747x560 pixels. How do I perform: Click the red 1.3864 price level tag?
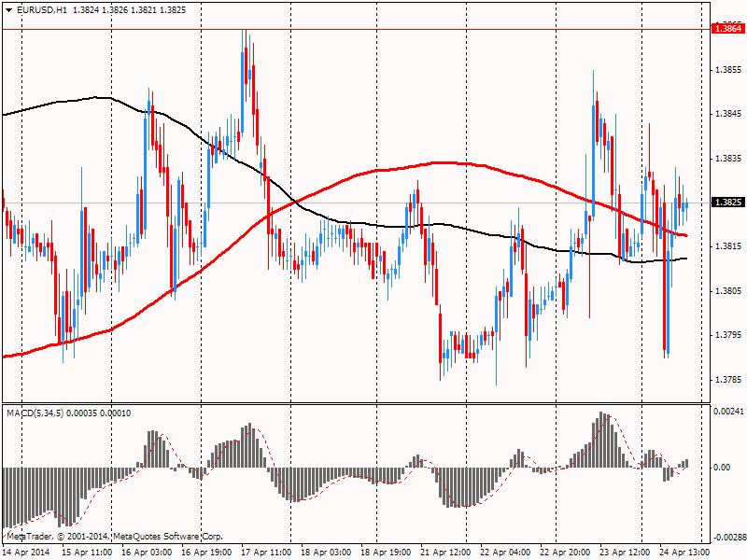point(727,29)
